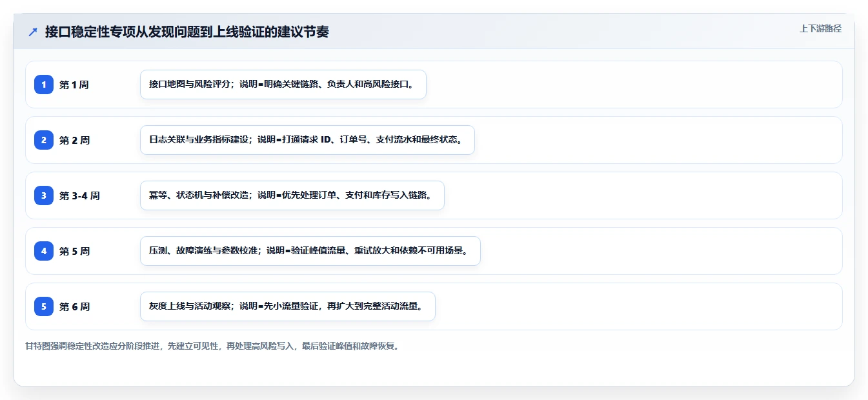Open the 日志关联与业务指标建设 description box
This screenshot has height=400, width=868.
click(307, 140)
